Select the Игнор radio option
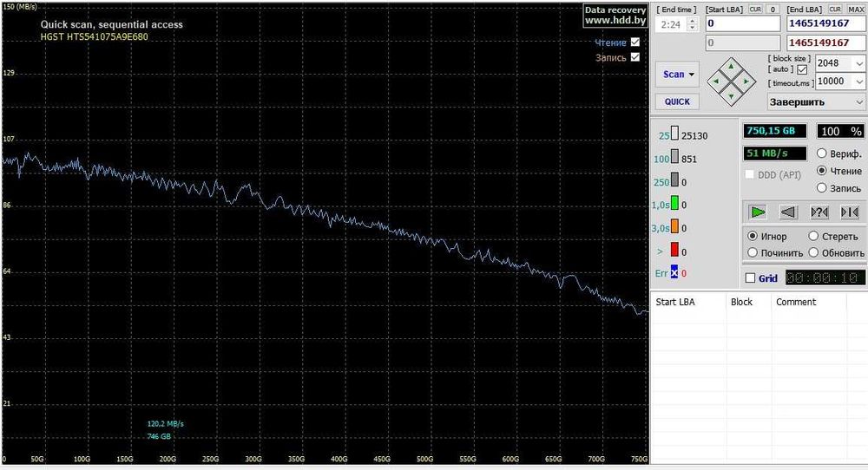This screenshot has width=868, height=470. point(753,236)
